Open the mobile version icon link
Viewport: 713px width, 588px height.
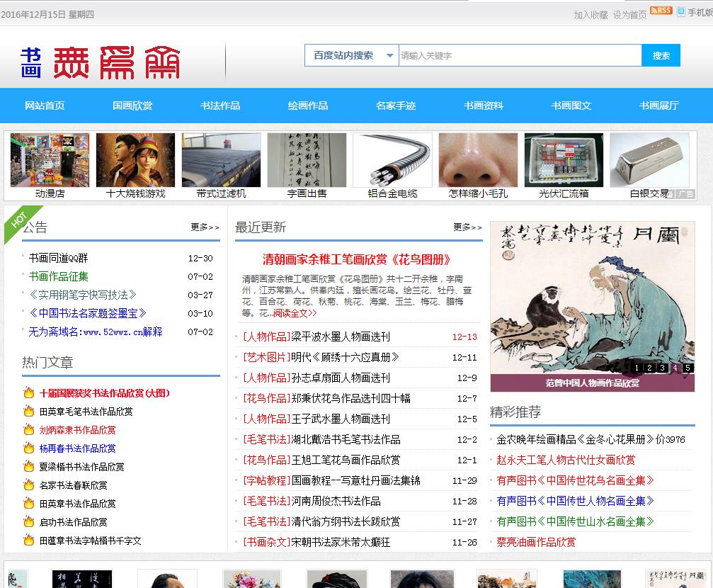pyautogui.click(x=680, y=12)
